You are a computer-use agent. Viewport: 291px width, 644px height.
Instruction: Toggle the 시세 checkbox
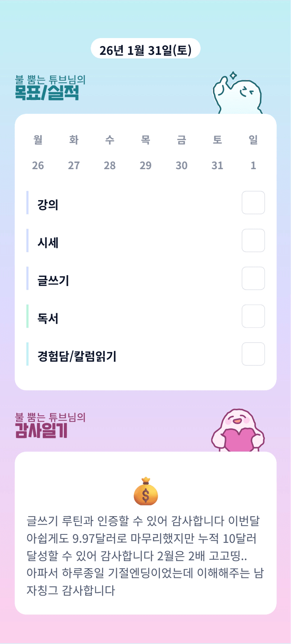[x=253, y=241]
